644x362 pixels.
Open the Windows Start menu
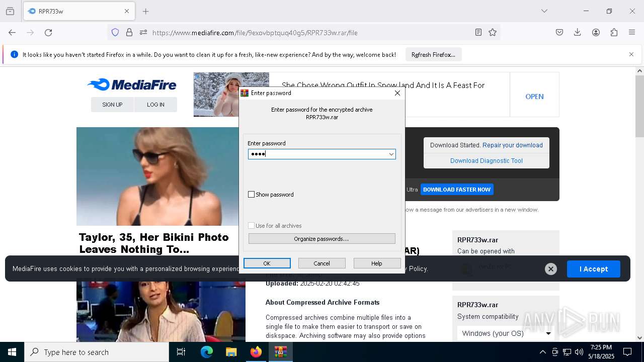point(12,352)
